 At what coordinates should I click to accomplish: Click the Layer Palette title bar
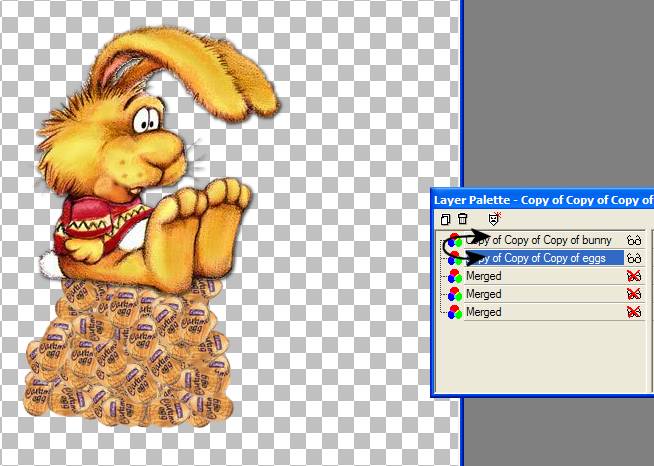coord(543,200)
